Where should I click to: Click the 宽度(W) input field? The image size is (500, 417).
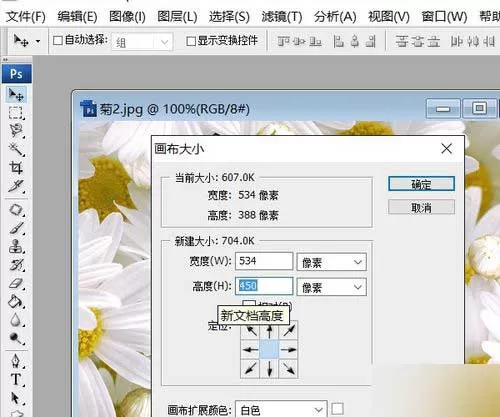click(x=264, y=261)
